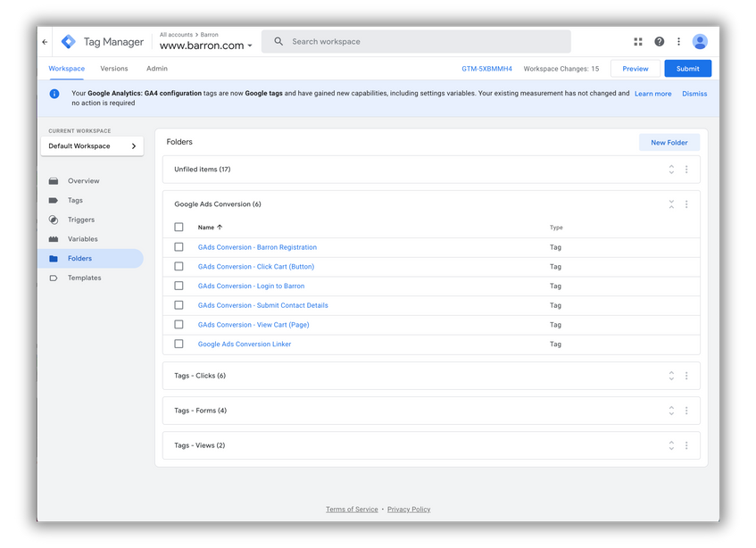Open Google Ads Conversion Linker tag

(x=245, y=345)
